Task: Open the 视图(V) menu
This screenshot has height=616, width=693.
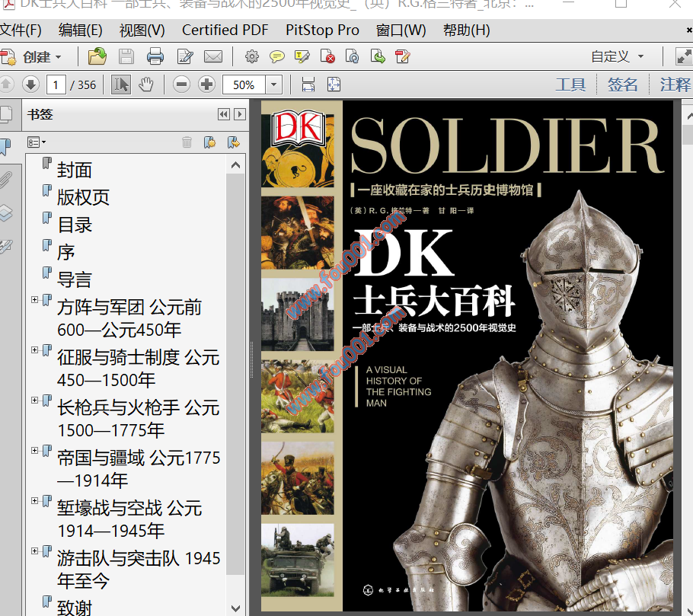Action: [142, 30]
